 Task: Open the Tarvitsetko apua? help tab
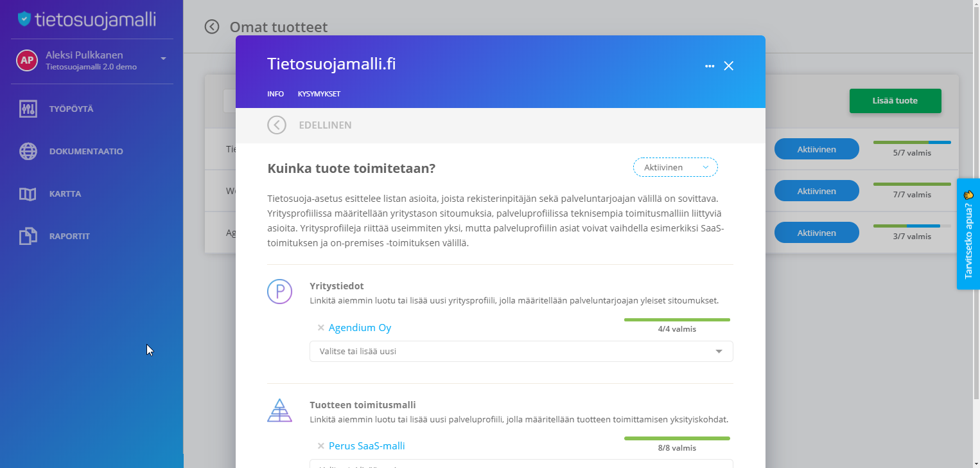[x=968, y=234]
